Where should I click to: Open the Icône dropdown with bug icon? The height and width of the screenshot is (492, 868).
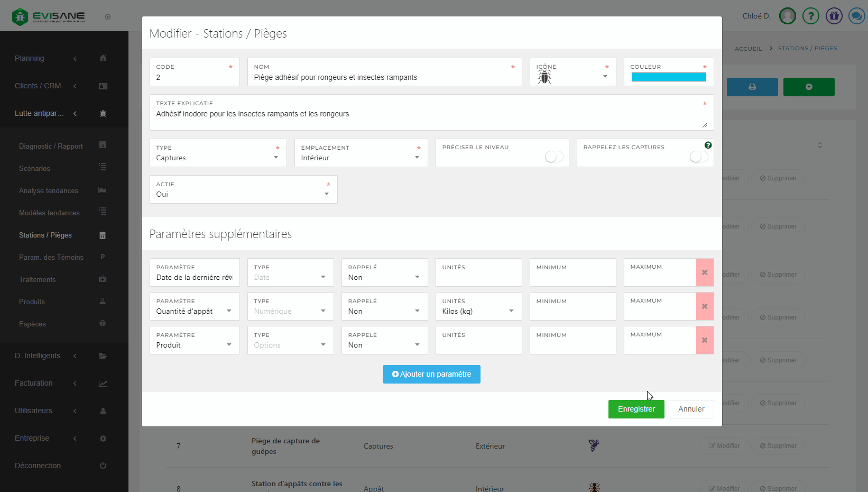pyautogui.click(x=572, y=77)
